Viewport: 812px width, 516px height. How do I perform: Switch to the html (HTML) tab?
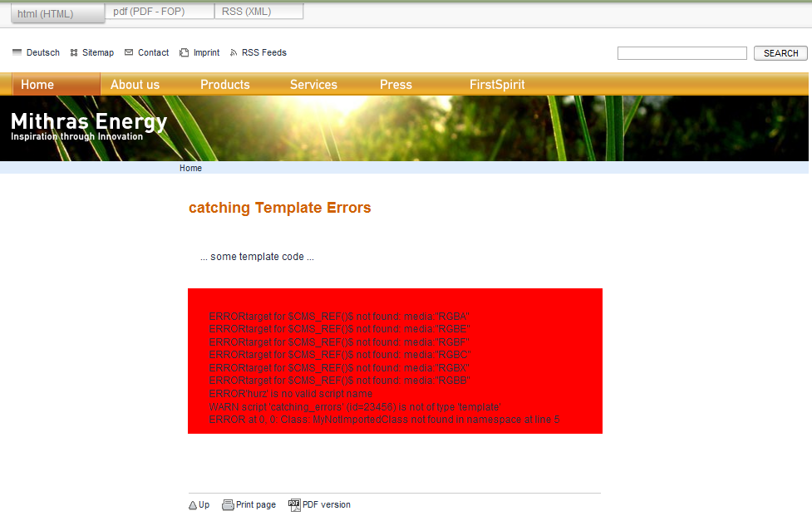point(58,13)
